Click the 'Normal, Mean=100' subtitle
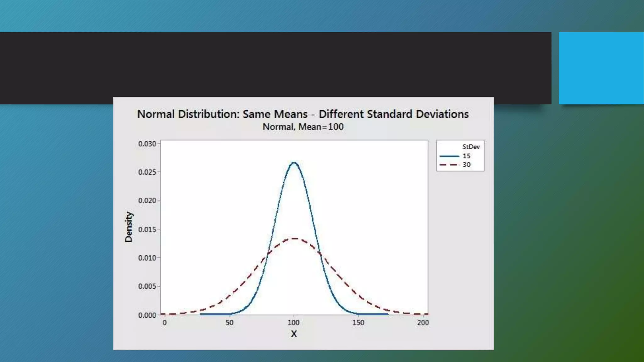Screen dimensions: 644x362 point(303,127)
